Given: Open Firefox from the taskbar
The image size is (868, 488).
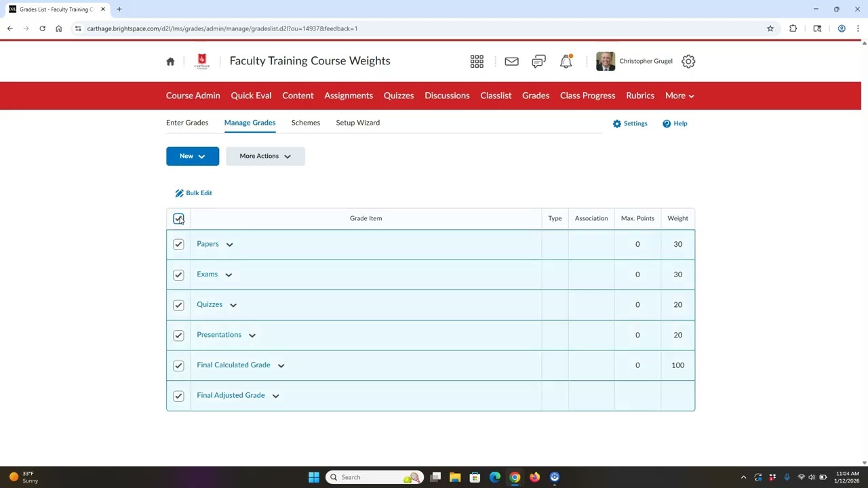Looking at the screenshot, I should tap(534, 477).
